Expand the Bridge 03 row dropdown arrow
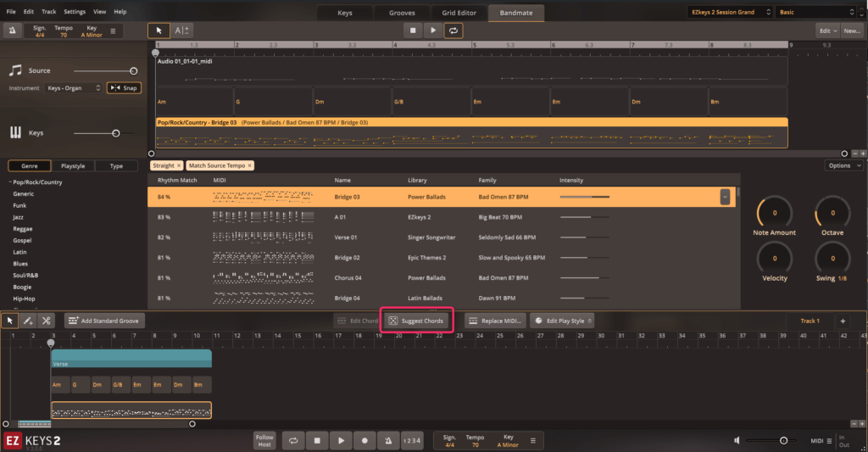This screenshot has width=868, height=452. tap(725, 197)
